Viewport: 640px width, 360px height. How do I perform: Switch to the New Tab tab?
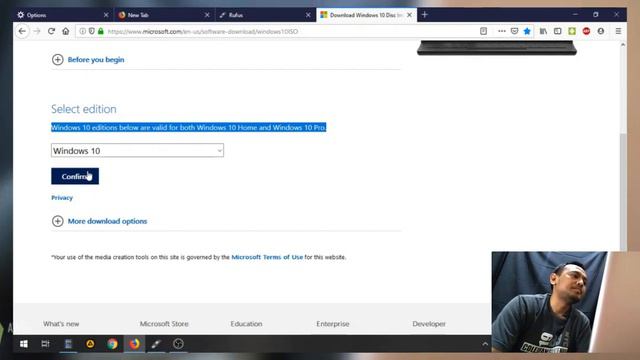tap(164, 15)
